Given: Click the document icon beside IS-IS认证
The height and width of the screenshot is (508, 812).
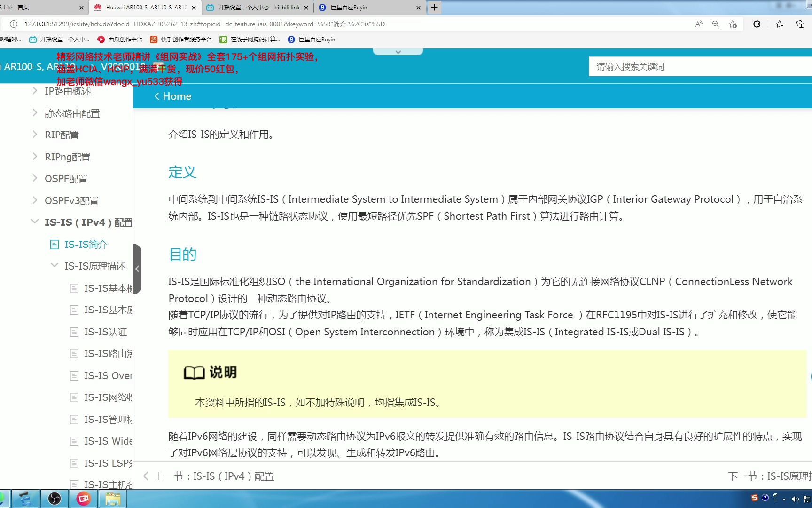Looking at the screenshot, I should pos(74,332).
